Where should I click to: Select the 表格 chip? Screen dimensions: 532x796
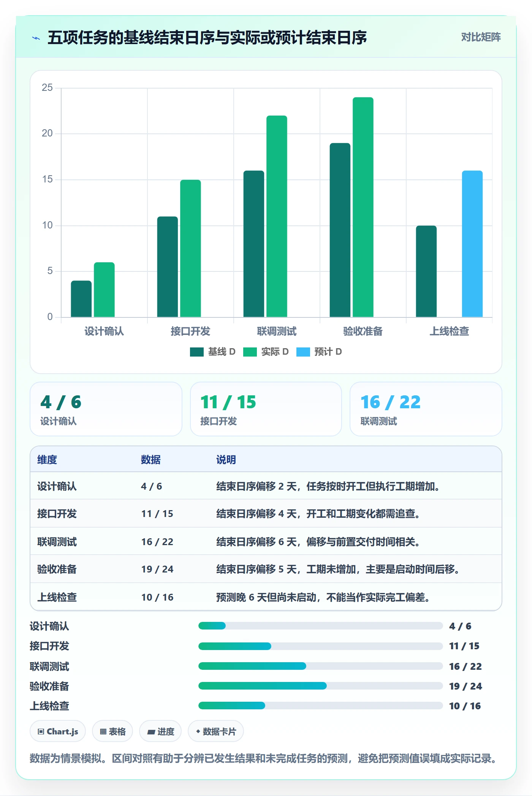click(x=112, y=731)
